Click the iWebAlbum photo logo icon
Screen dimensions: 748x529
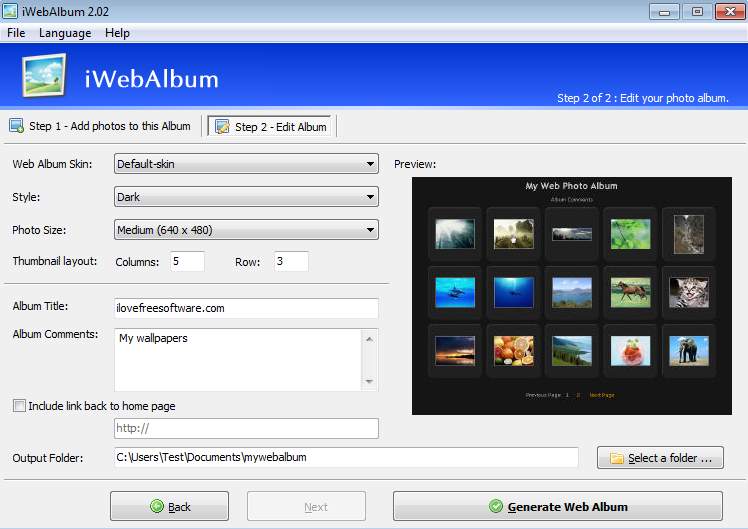(x=43, y=75)
